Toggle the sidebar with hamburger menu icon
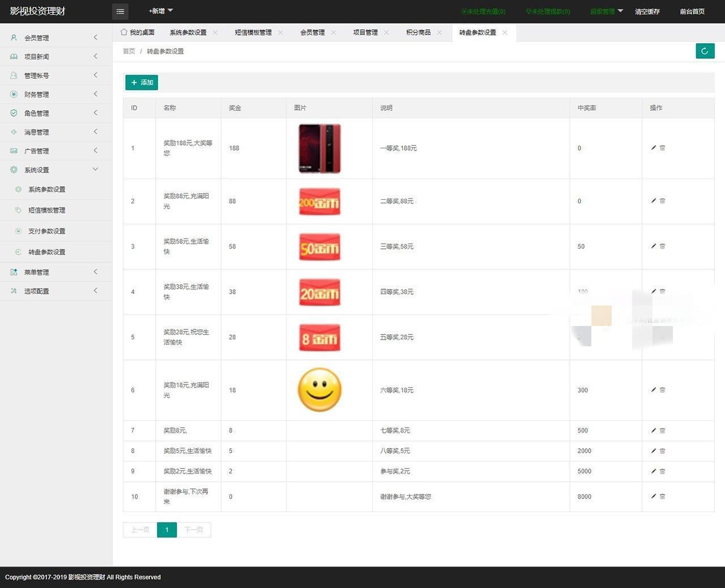The image size is (725, 588). (x=120, y=11)
